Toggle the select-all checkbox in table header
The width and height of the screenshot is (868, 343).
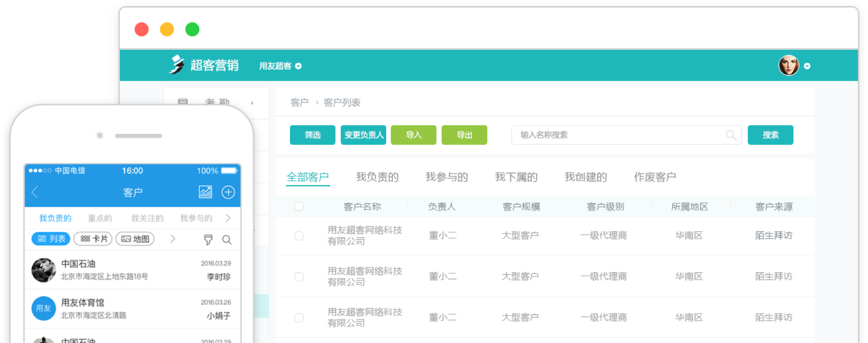tap(299, 207)
